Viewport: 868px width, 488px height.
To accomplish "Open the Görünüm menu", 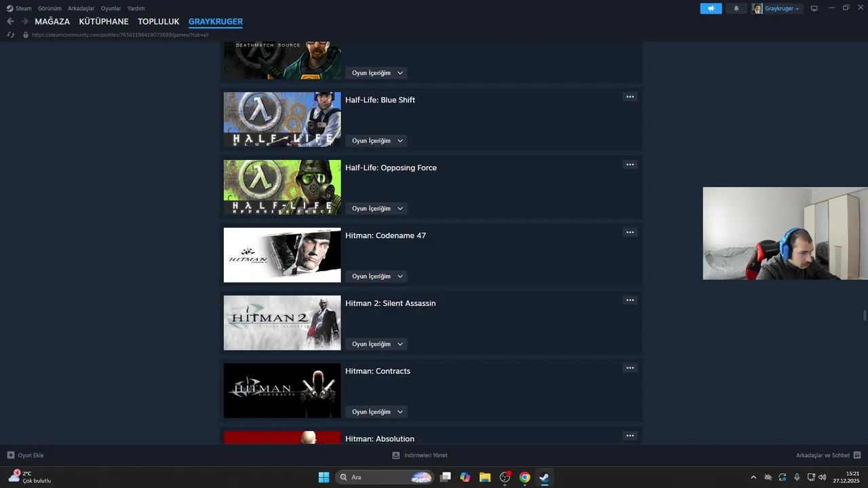I will (x=50, y=8).
